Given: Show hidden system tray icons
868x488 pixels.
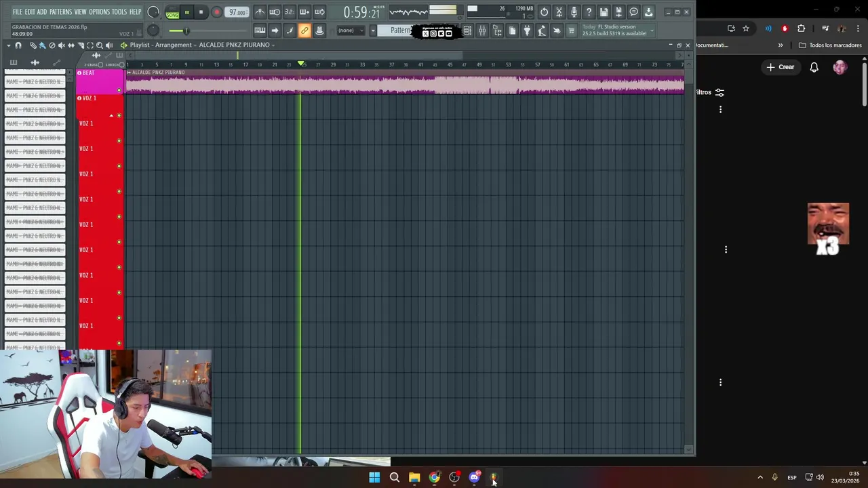Looking at the screenshot, I should (x=760, y=477).
